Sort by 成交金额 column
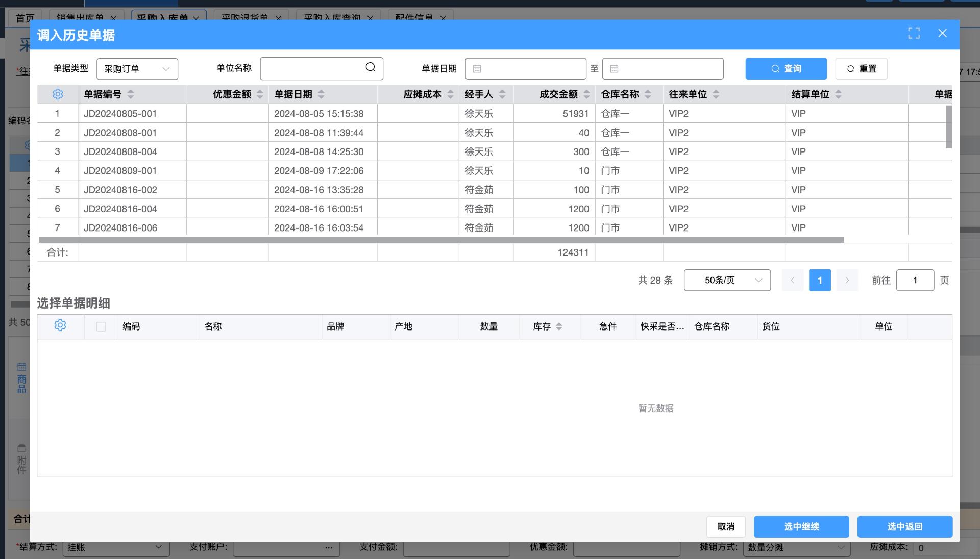This screenshot has width=980, height=559. pyautogui.click(x=586, y=94)
